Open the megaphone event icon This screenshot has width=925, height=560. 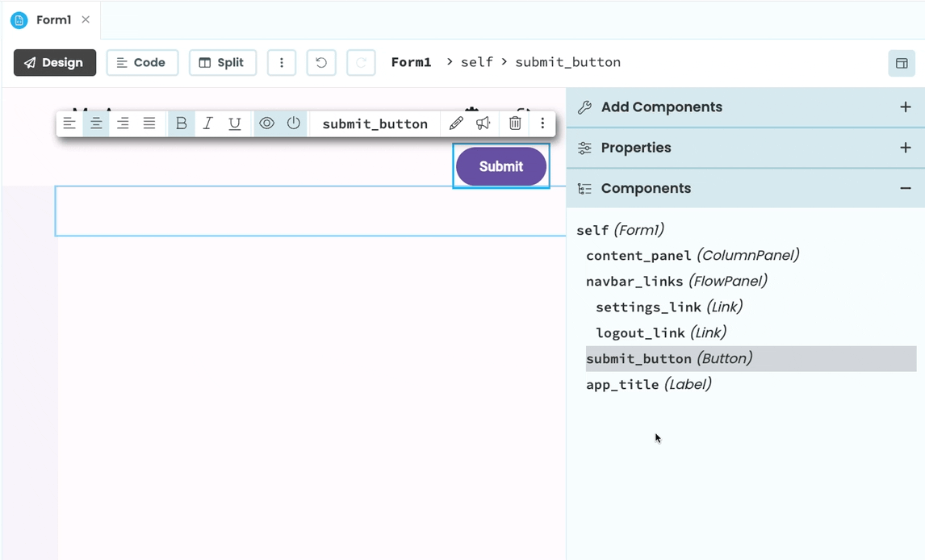[483, 123]
